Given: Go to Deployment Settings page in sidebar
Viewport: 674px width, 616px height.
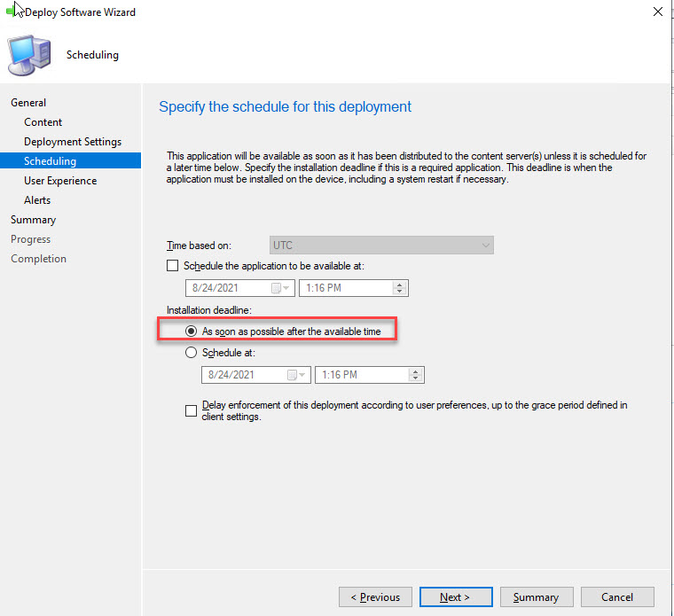Looking at the screenshot, I should (73, 142).
